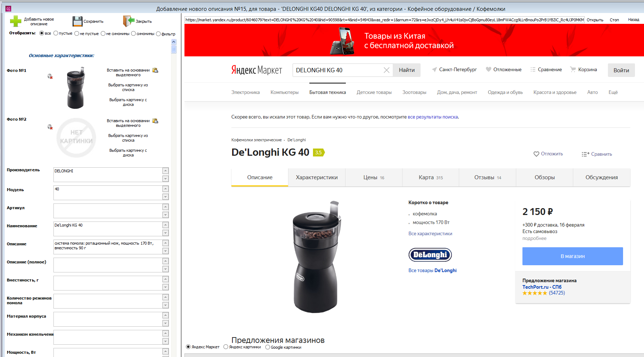
Task: Click the heart icon next to Отложенные
Action: point(488,69)
